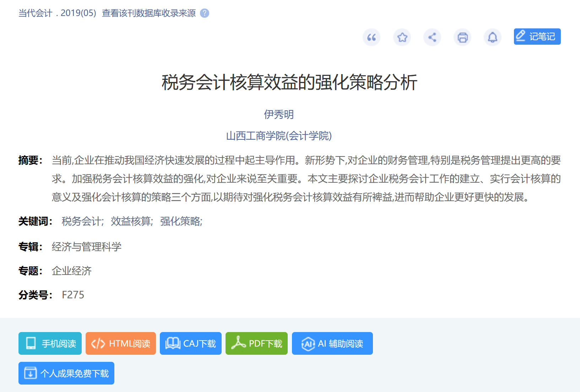Open the 2019(05) issue link
Viewport: 580px width, 392px height.
(78, 13)
